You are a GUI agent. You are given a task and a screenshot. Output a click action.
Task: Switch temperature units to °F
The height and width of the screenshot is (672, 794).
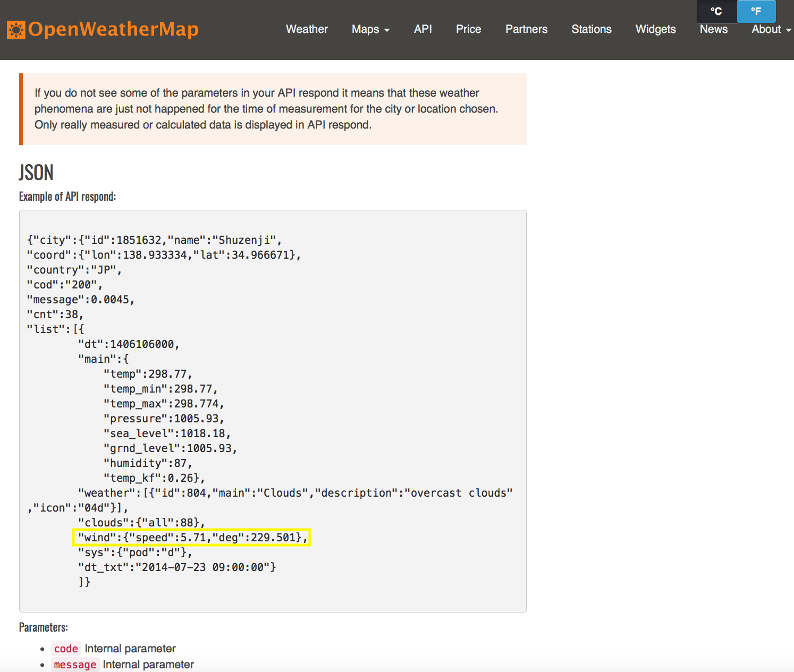click(x=756, y=11)
